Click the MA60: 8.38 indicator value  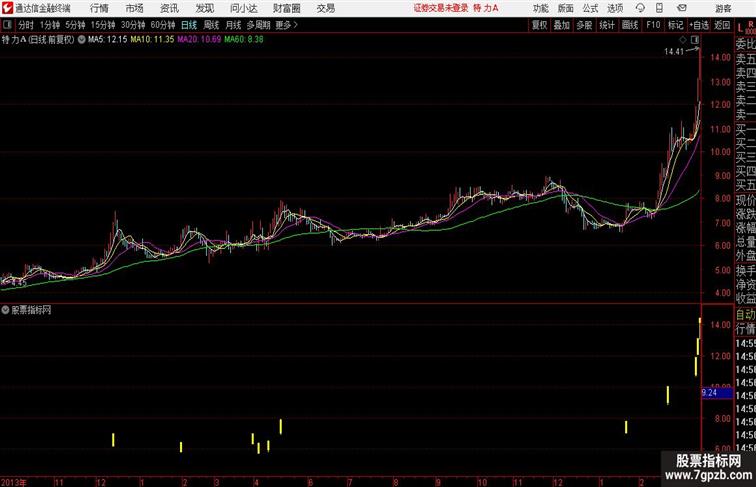(243, 40)
